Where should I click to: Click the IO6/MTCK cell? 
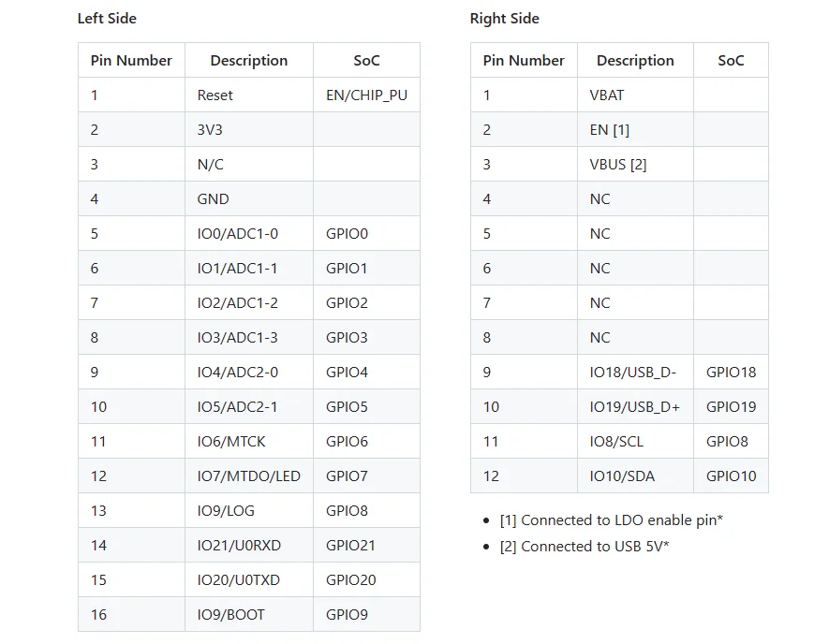click(x=231, y=442)
